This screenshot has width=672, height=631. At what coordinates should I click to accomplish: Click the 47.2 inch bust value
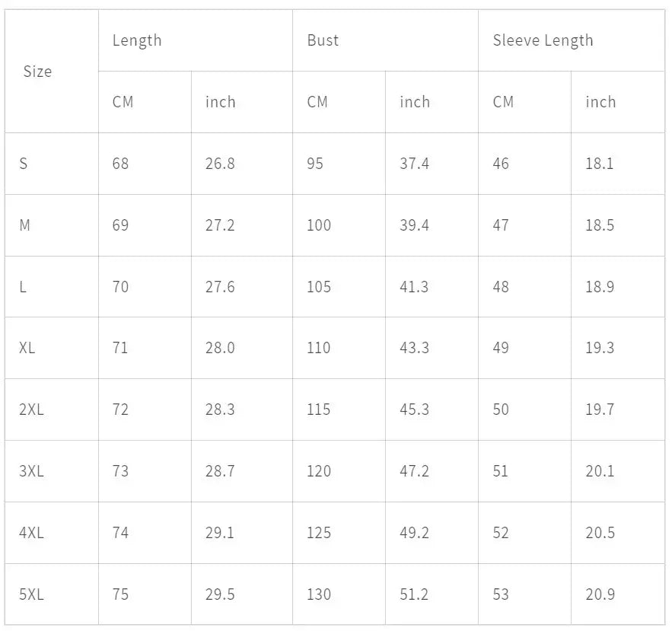coord(414,471)
